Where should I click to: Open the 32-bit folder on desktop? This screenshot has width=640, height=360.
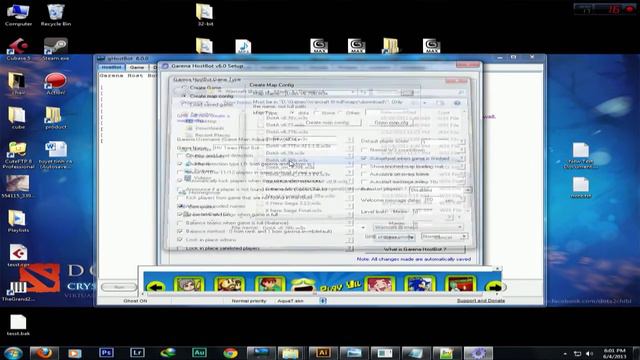point(205,15)
